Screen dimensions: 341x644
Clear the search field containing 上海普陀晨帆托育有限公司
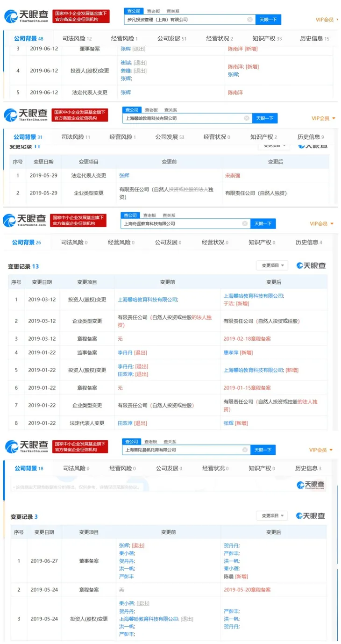pos(245,450)
